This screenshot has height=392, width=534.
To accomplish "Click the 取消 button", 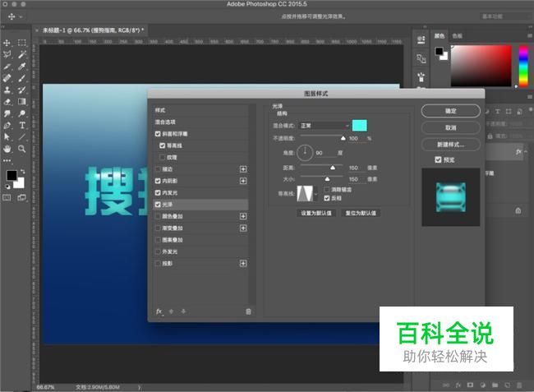I will coord(450,127).
